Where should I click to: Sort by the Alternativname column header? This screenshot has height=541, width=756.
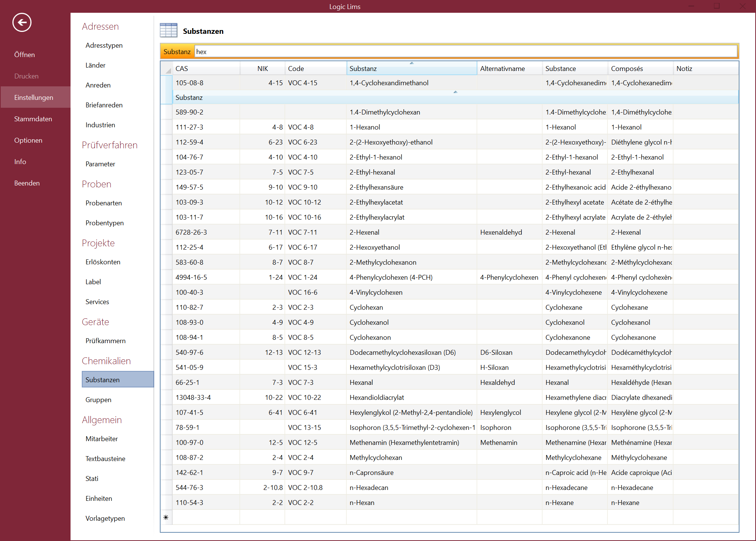click(510, 69)
